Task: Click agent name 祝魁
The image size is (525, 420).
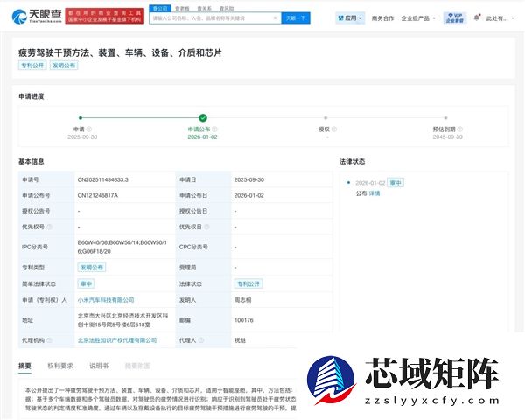Action: coord(240,340)
